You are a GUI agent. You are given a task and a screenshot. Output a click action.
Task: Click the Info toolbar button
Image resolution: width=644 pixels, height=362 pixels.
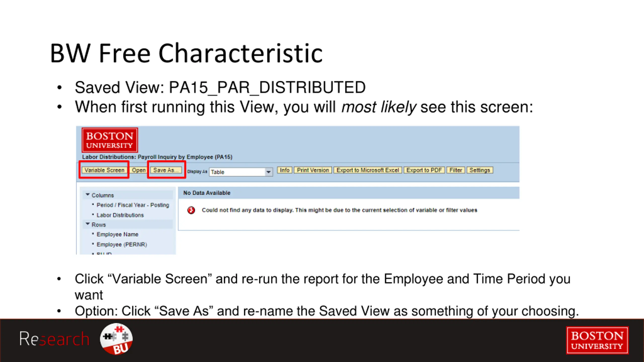point(285,170)
